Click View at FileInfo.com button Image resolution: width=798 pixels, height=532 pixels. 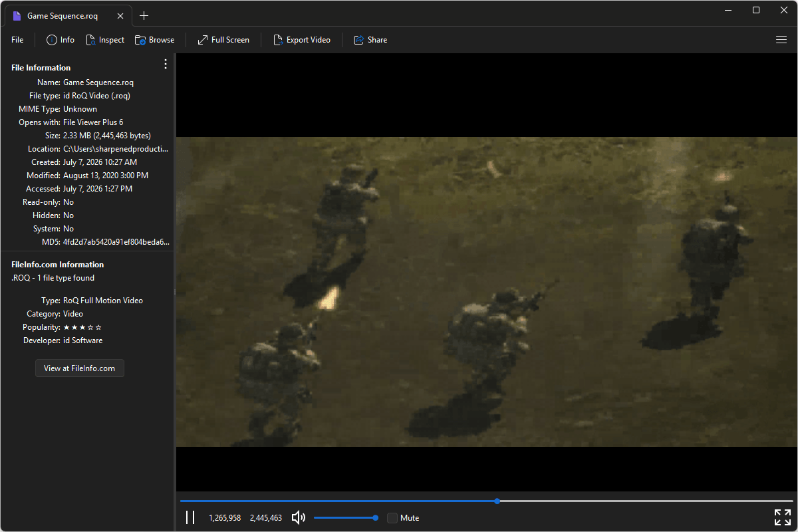(80, 368)
